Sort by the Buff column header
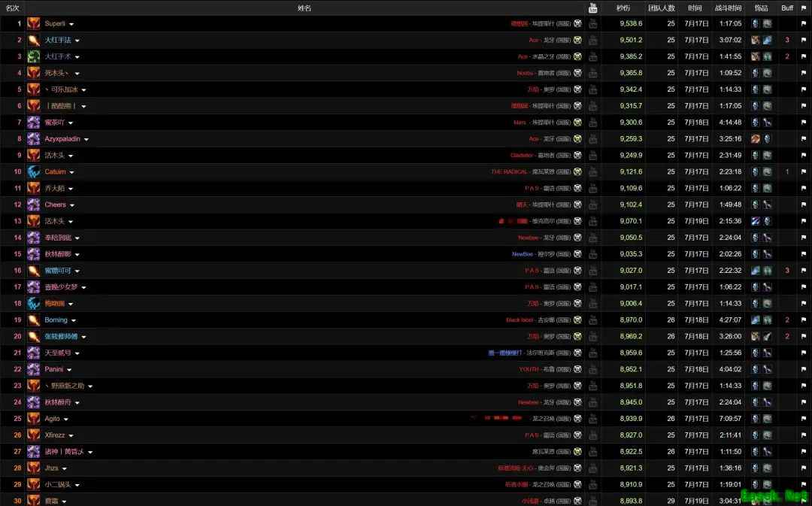This screenshot has width=812, height=506. pos(787,8)
